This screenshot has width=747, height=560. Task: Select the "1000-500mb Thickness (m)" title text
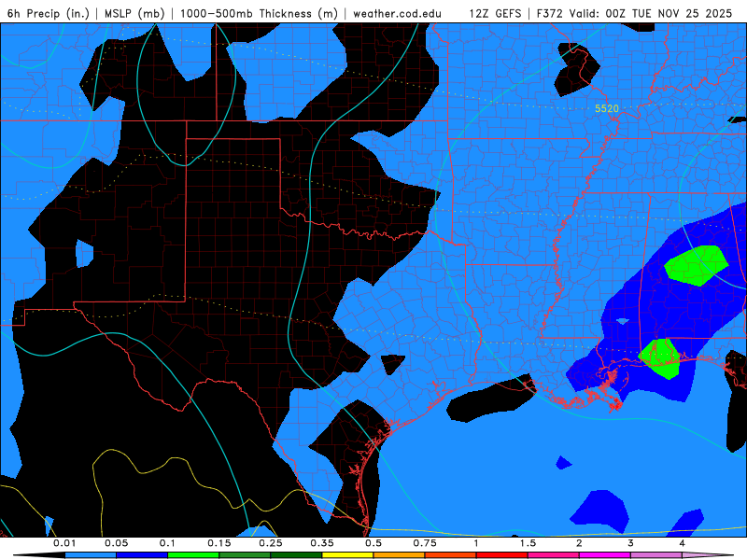click(259, 13)
